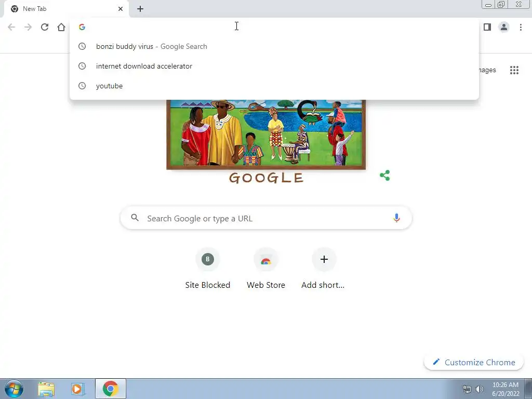Reload the page with the refresh icon
The width and height of the screenshot is (532, 399).
[45, 27]
